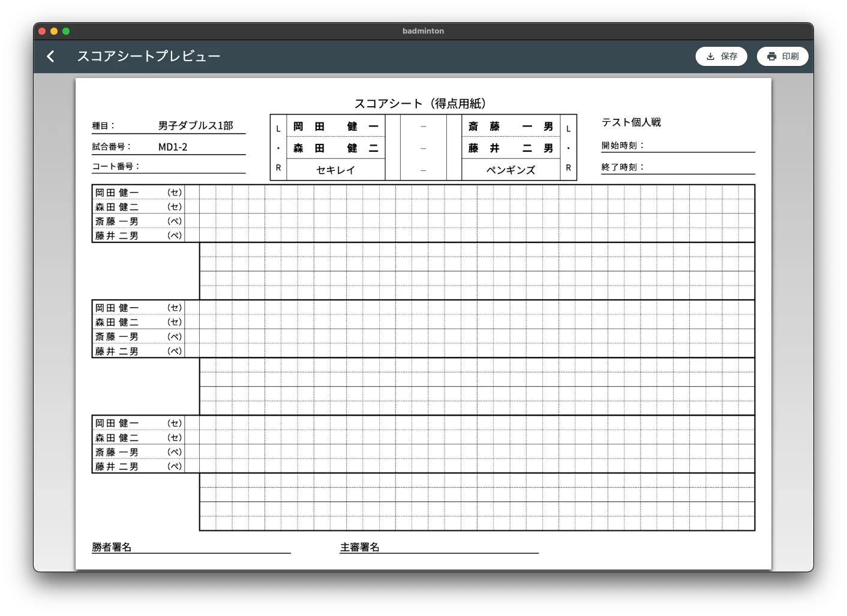Click the printer icon on 印刷 button
This screenshot has height=616, width=847.
coord(772,56)
